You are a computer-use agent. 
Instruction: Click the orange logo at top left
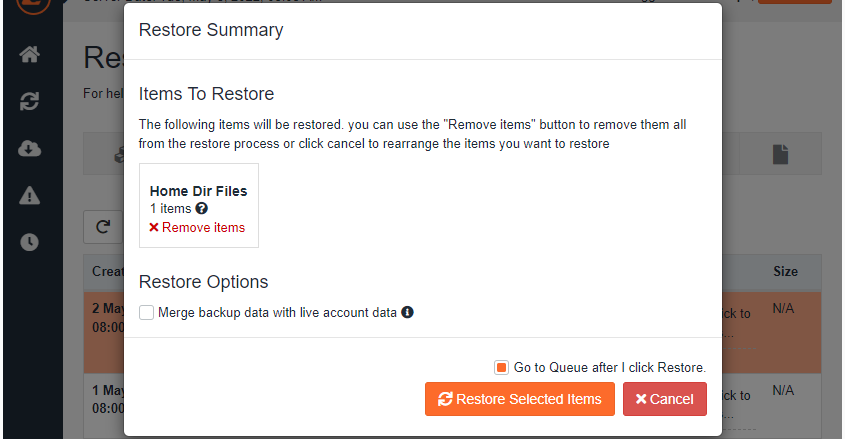(x=33, y=5)
